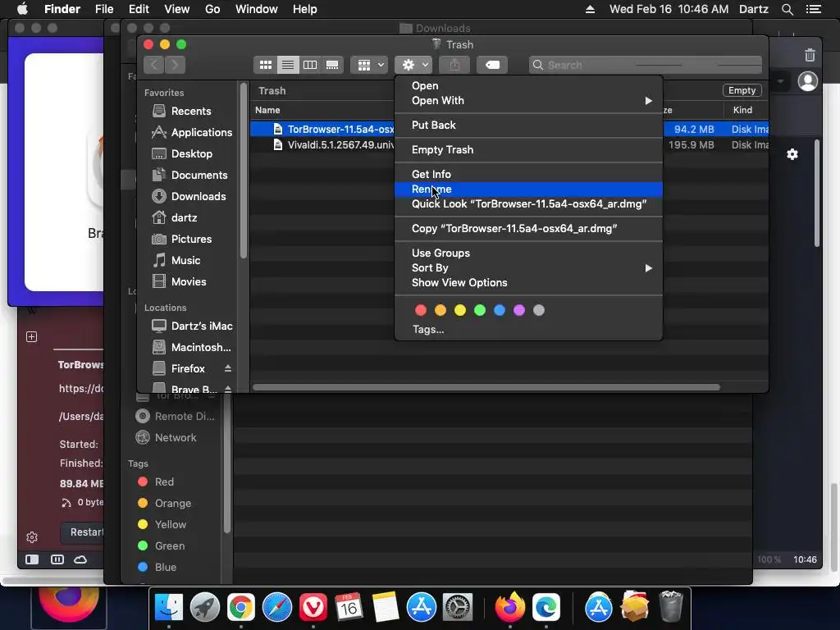The image size is (840, 630).
Task: Eject the Brave Browser disk image
Action: tap(228, 389)
